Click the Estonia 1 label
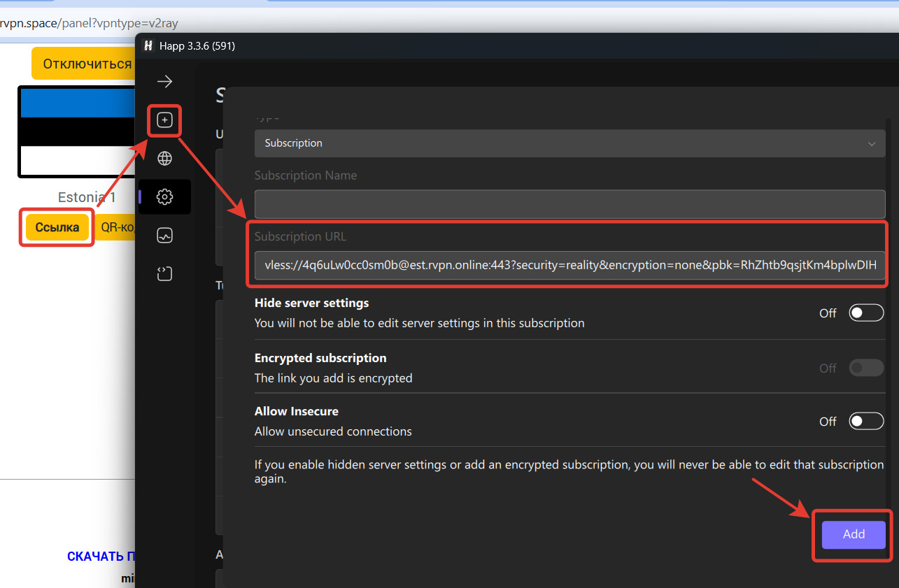The image size is (899, 588). pos(87,197)
